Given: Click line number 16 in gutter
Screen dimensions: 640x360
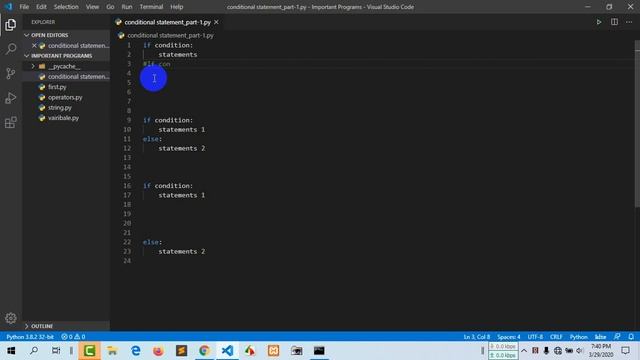Looking at the screenshot, I should click(x=127, y=186).
